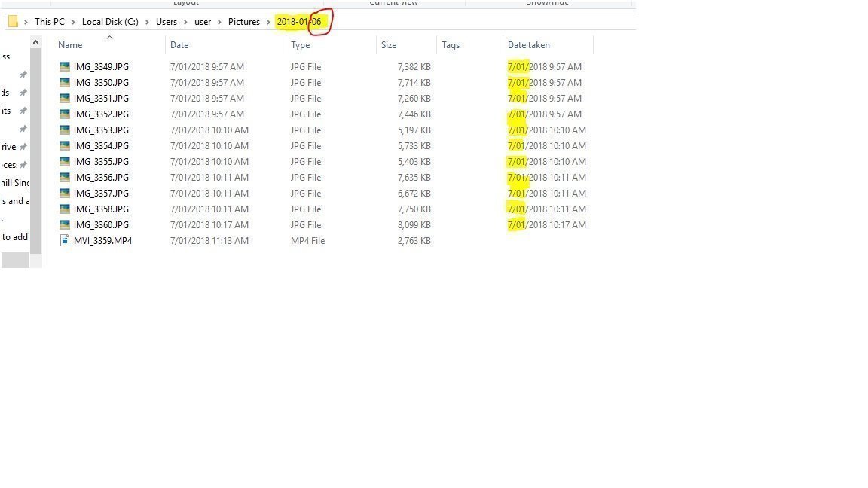Go to Pictures folder breadcrumb
This screenshot has width=868, height=488.
coord(243,22)
